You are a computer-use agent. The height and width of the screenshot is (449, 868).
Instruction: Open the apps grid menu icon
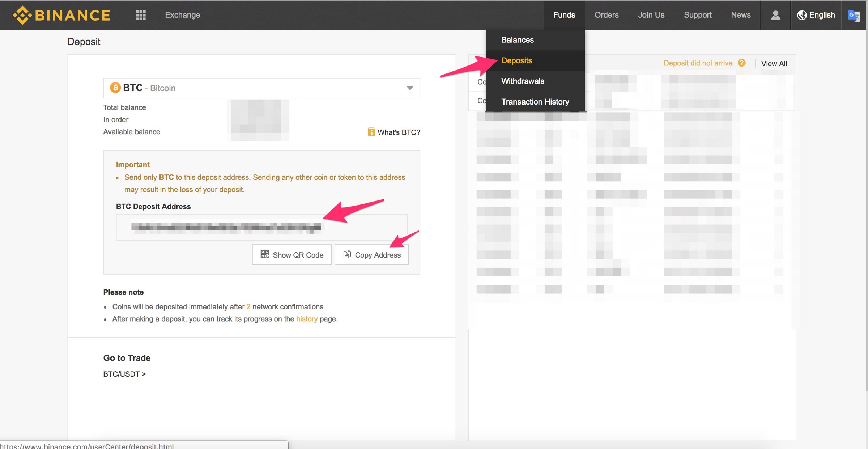pyautogui.click(x=140, y=15)
